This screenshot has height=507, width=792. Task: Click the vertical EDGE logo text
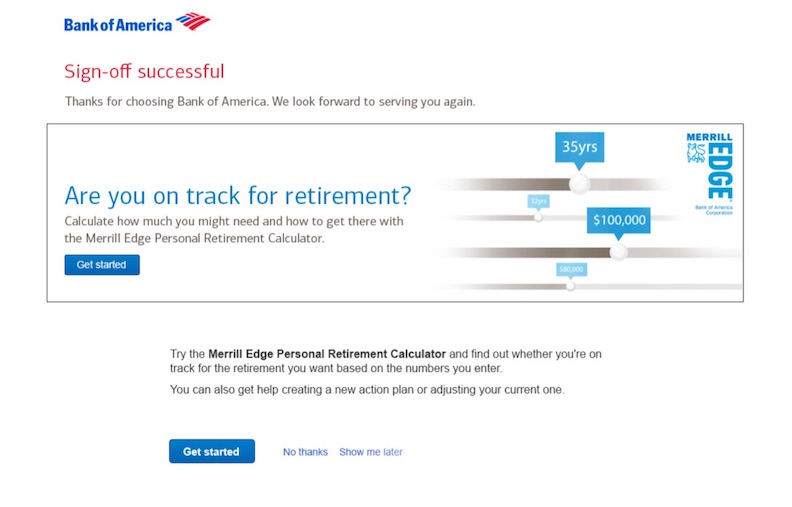(720, 171)
